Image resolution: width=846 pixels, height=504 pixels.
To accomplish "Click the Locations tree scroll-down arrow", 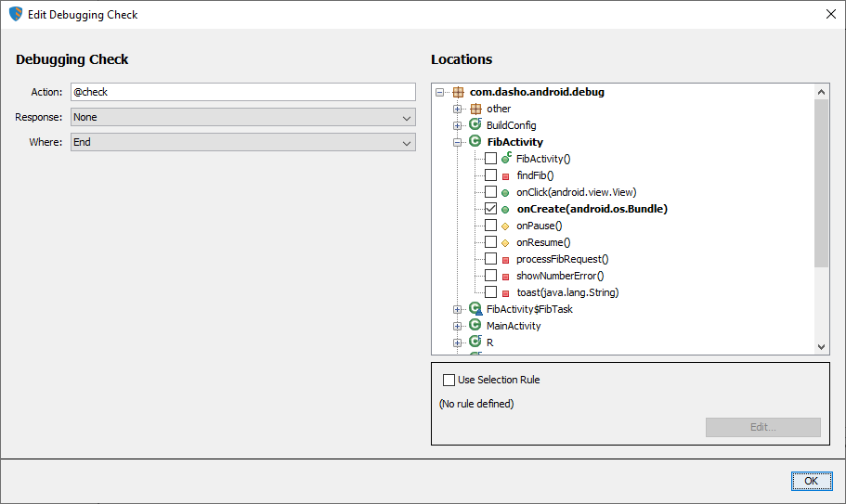I will pos(821,346).
